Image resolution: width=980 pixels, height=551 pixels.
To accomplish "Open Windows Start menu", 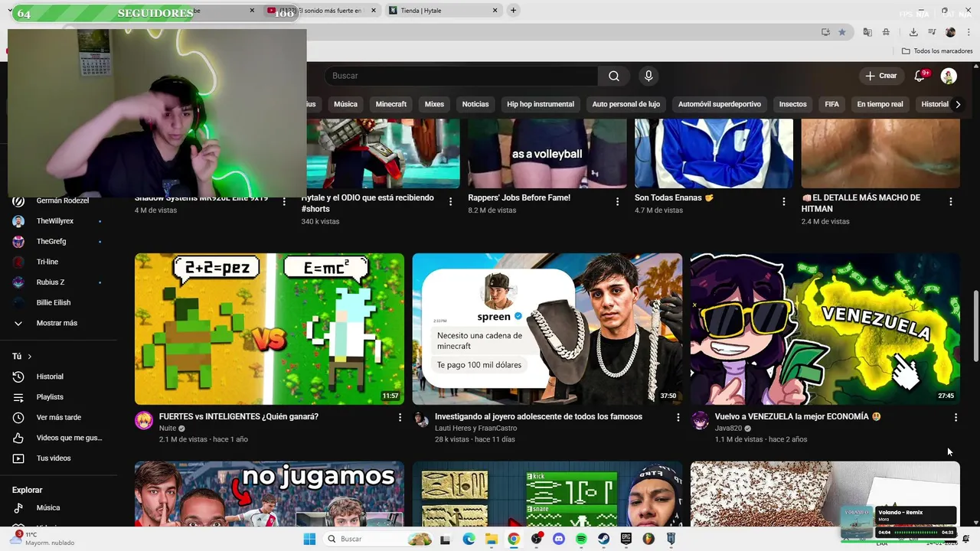I will (x=309, y=539).
